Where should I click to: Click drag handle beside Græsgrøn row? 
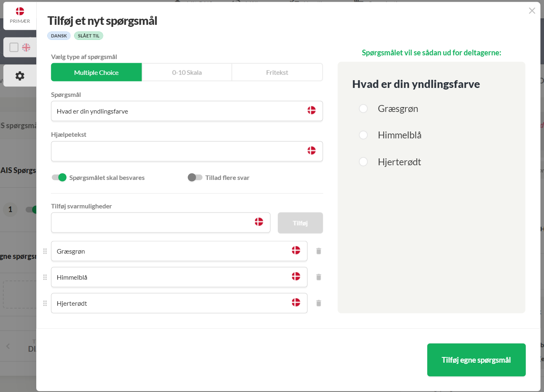pyautogui.click(x=45, y=251)
